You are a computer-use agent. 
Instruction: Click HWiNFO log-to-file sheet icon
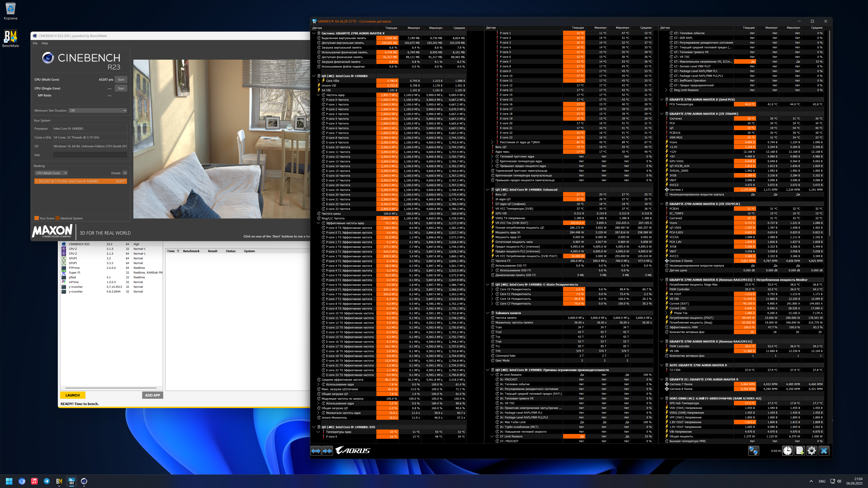click(x=800, y=451)
